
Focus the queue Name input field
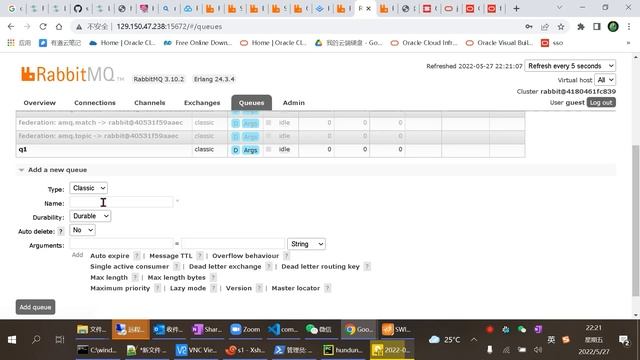(x=121, y=202)
